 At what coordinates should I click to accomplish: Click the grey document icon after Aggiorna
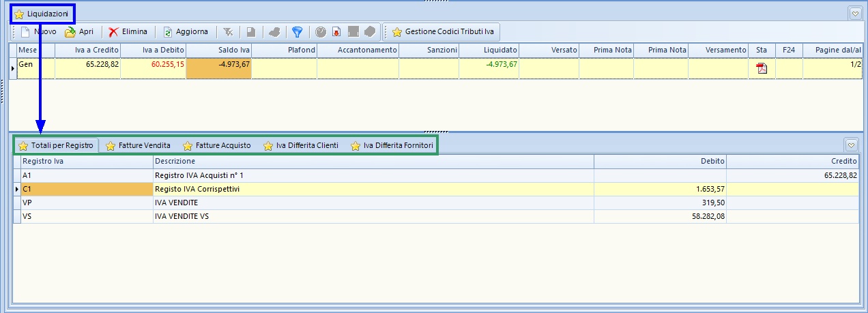(250, 32)
